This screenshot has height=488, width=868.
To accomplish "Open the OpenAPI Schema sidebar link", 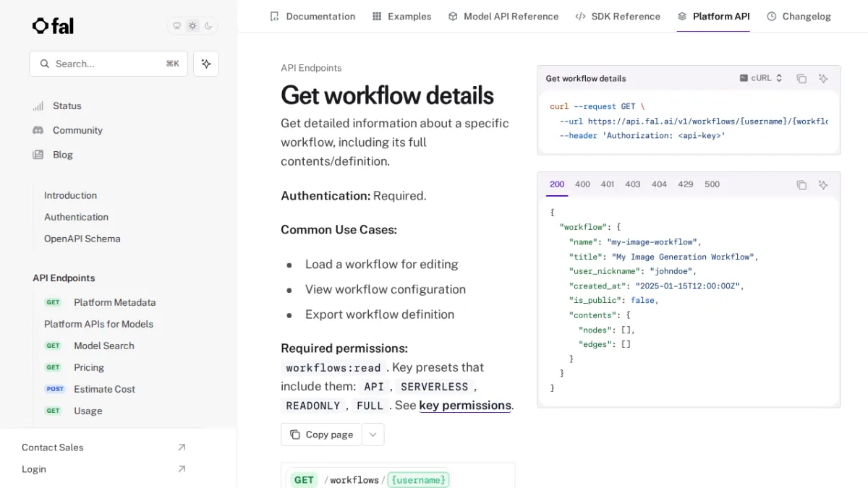I will 82,239.
